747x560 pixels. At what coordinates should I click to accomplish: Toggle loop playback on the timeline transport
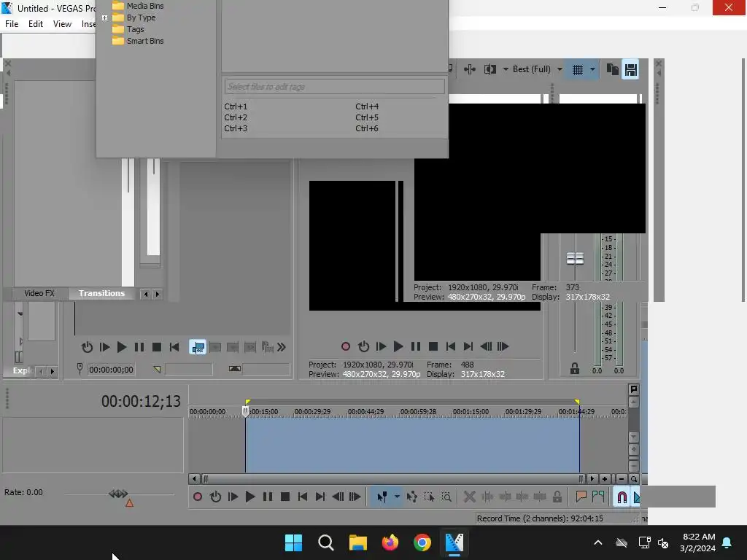point(215,497)
